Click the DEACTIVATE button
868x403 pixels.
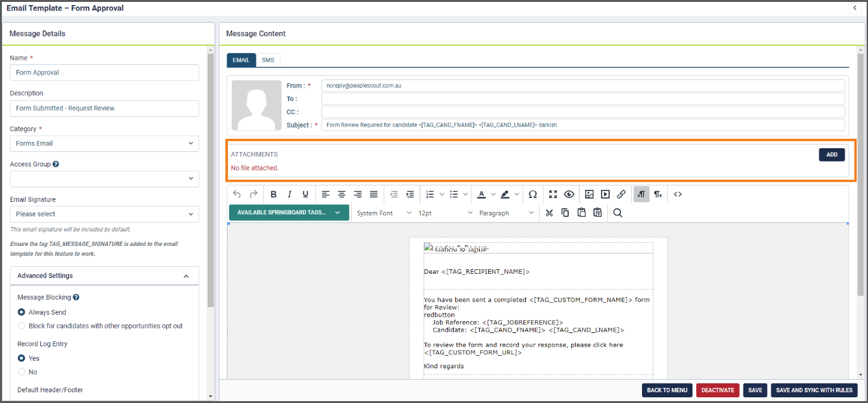pos(718,390)
